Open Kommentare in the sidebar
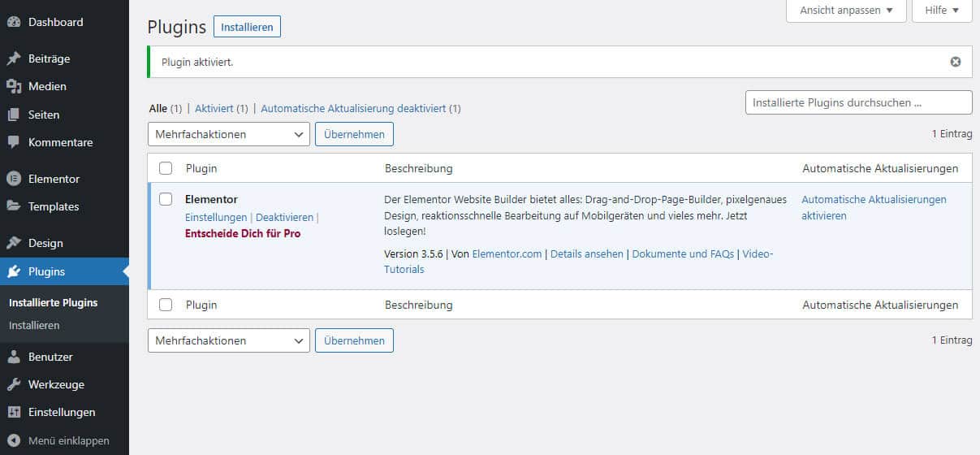Image resolution: width=980 pixels, height=455 pixels. [64, 142]
